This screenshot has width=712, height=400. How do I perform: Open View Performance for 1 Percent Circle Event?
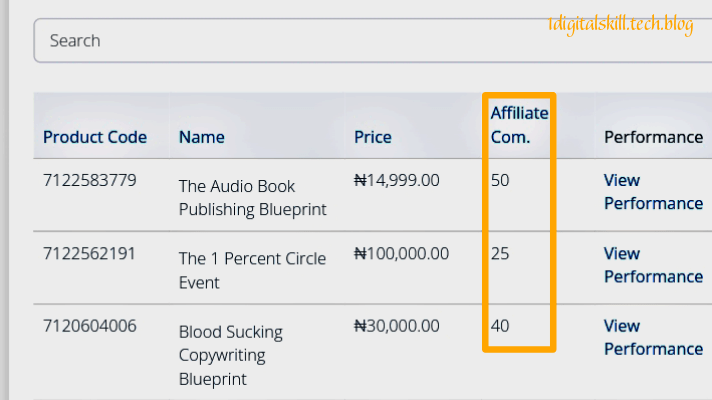pos(653,265)
